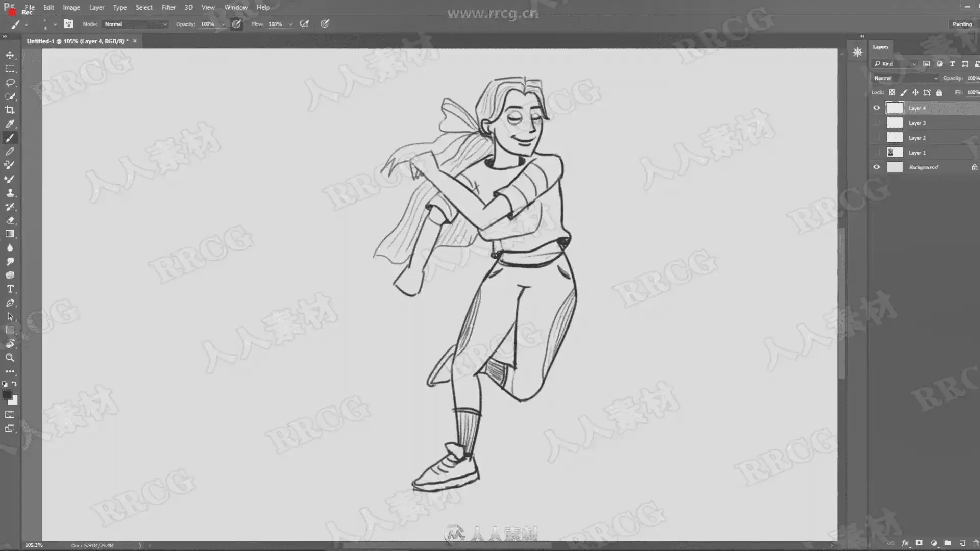Open the Painting workspace switcher
Image resolution: width=980 pixels, height=551 pixels.
pyautogui.click(x=962, y=24)
